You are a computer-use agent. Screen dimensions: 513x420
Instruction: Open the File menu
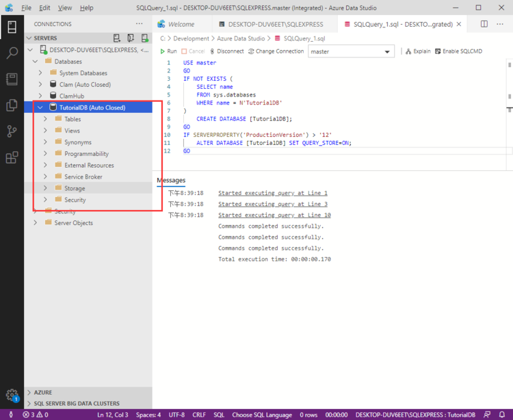click(x=26, y=8)
